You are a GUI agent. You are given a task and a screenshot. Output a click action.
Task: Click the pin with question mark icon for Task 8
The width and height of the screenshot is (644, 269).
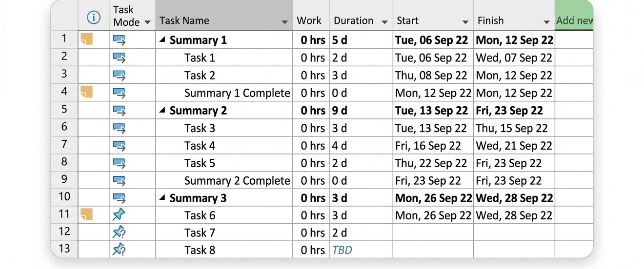click(x=120, y=250)
